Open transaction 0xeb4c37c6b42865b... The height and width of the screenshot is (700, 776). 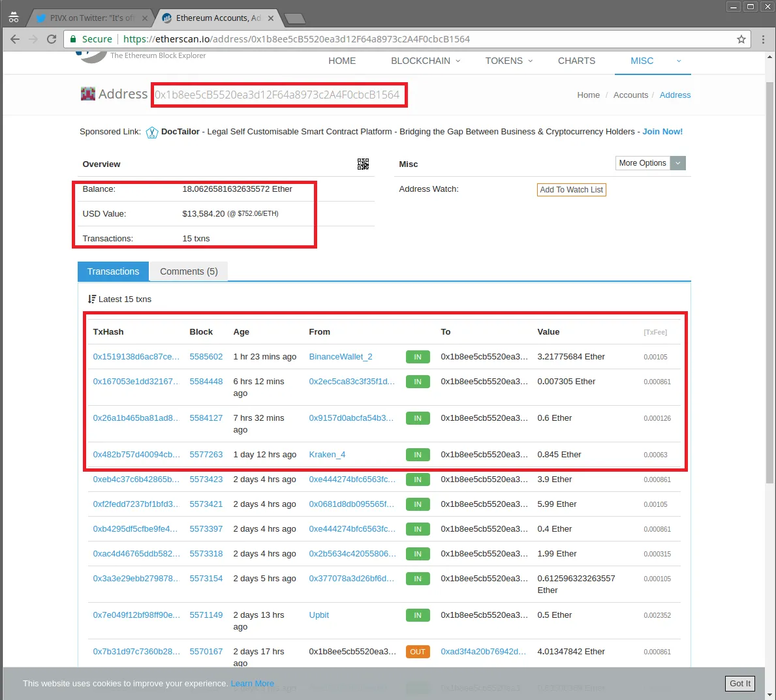[136, 479]
